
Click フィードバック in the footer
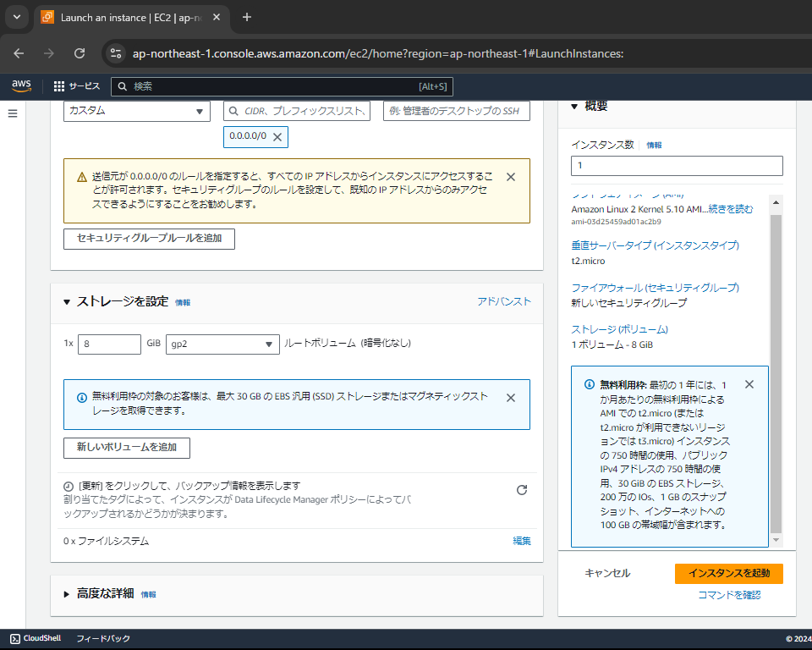(103, 638)
